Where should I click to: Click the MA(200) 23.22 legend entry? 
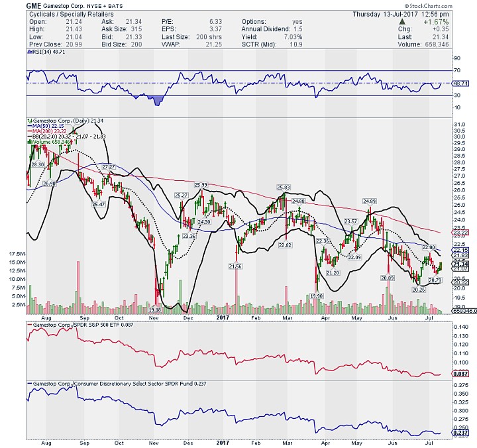coord(47,131)
